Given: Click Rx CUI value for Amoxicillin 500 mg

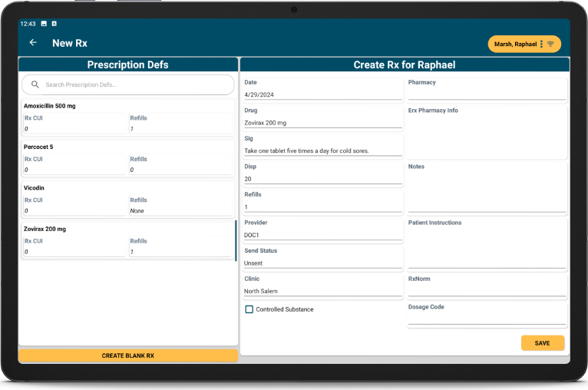Looking at the screenshot, I should click(26, 129).
